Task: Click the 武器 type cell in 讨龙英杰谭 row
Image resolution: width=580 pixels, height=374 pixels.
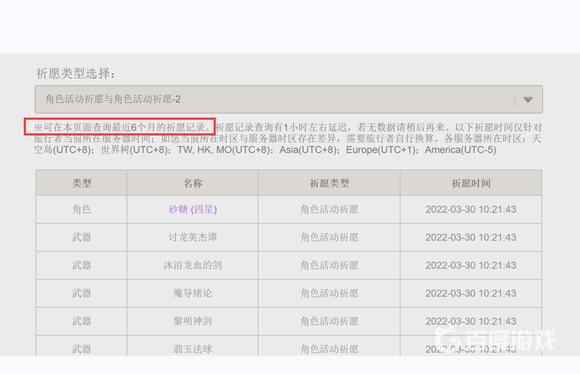Action: point(81,237)
